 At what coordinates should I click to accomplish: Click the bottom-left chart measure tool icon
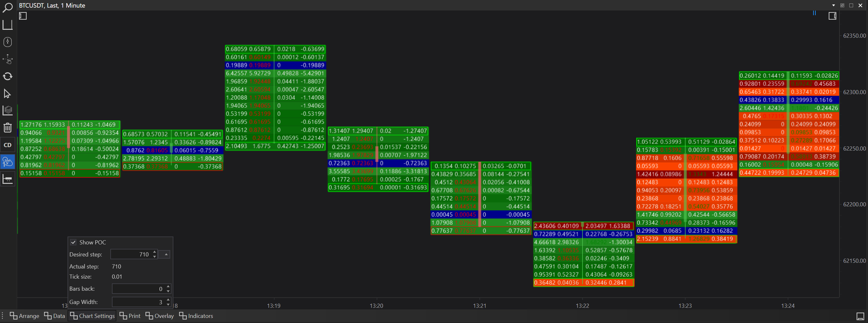7,179
